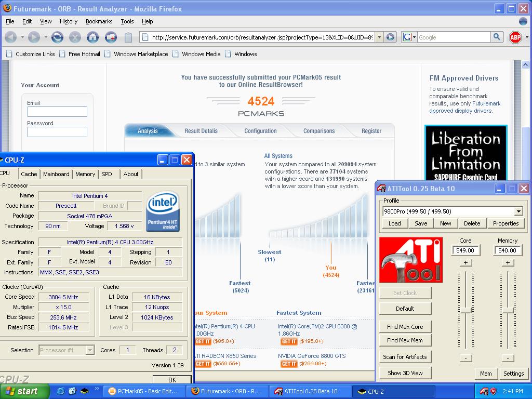Open the Comparisons tab

click(x=319, y=131)
